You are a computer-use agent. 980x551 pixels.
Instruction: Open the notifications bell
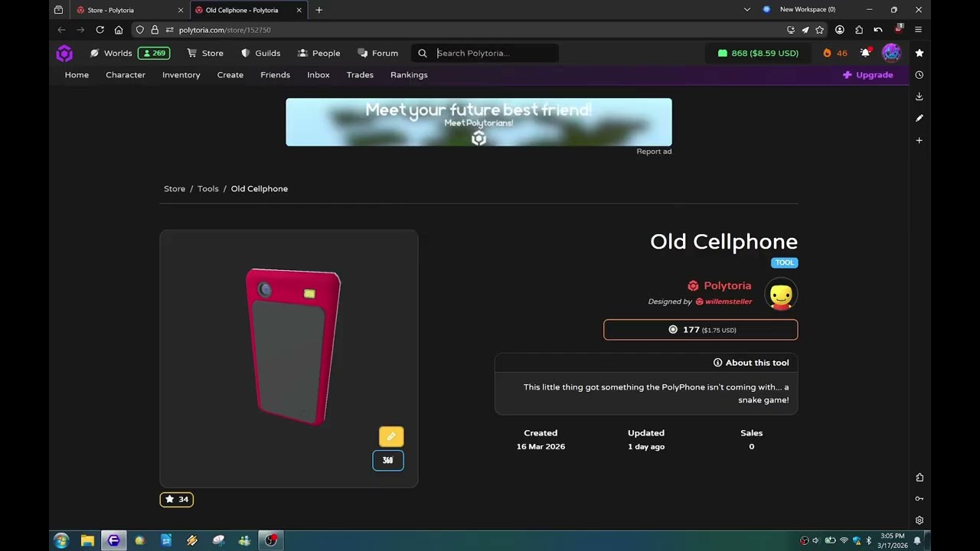tap(865, 53)
